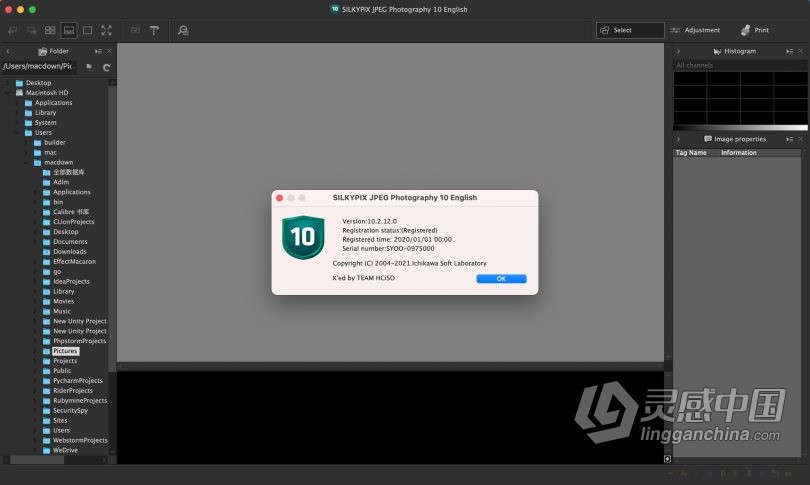Switch to the Print section
Viewport: 810px width, 485px height.
click(x=755, y=30)
